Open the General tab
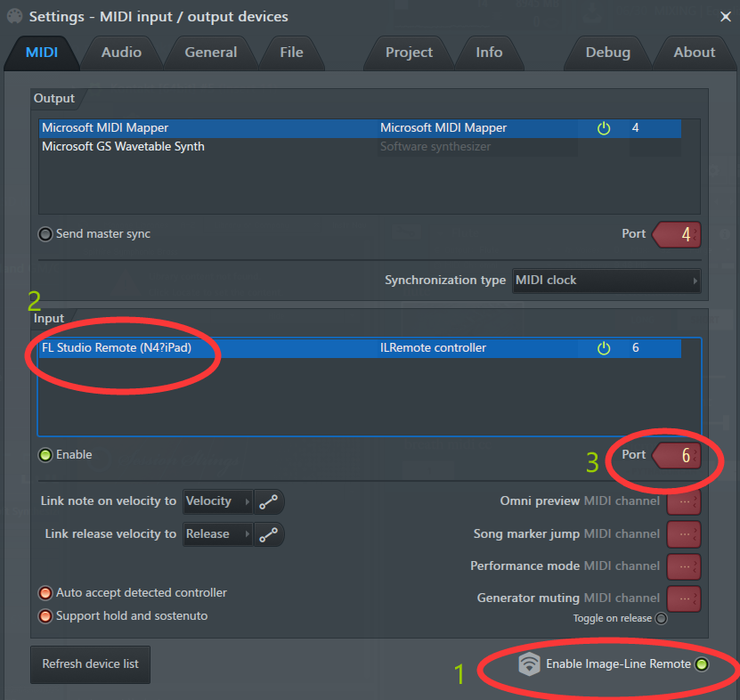Image resolution: width=740 pixels, height=700 pixels. [211, 53]
